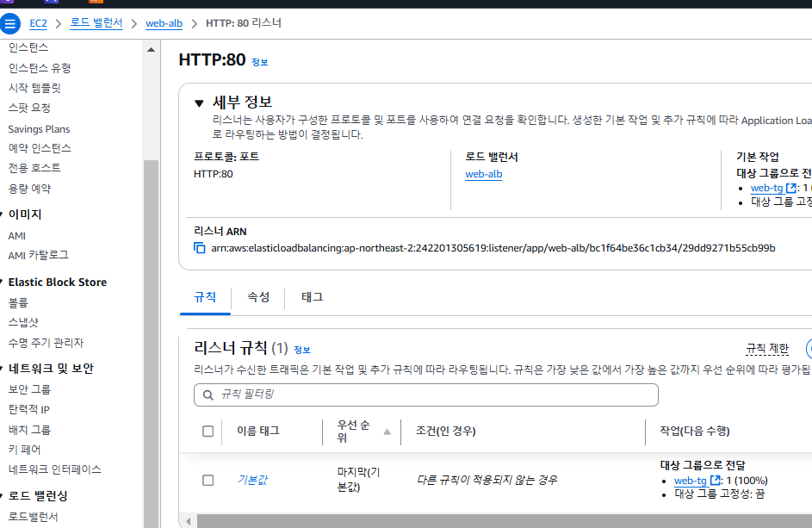Open web-tg external link in default action
This screenshot has height=528, width=812.
click(x=790, y=188)
